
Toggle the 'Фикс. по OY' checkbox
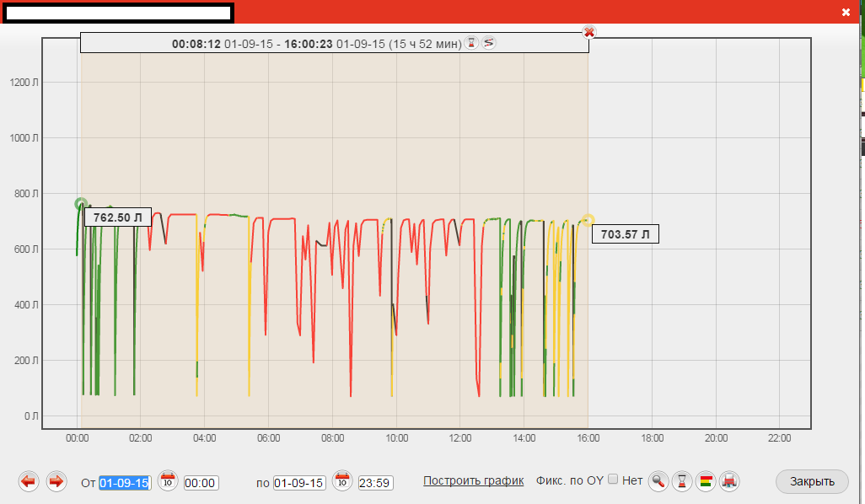click(x=613, y=480)
